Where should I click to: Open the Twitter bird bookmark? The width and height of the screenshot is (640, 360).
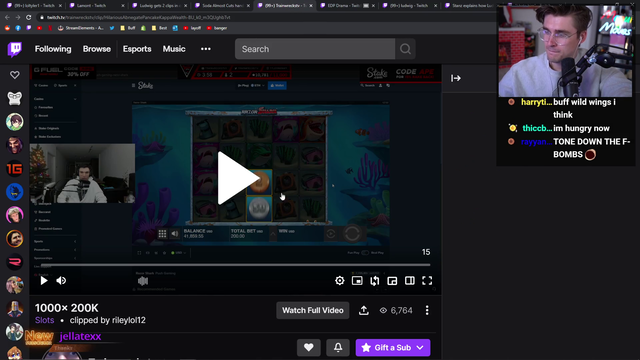112,28
